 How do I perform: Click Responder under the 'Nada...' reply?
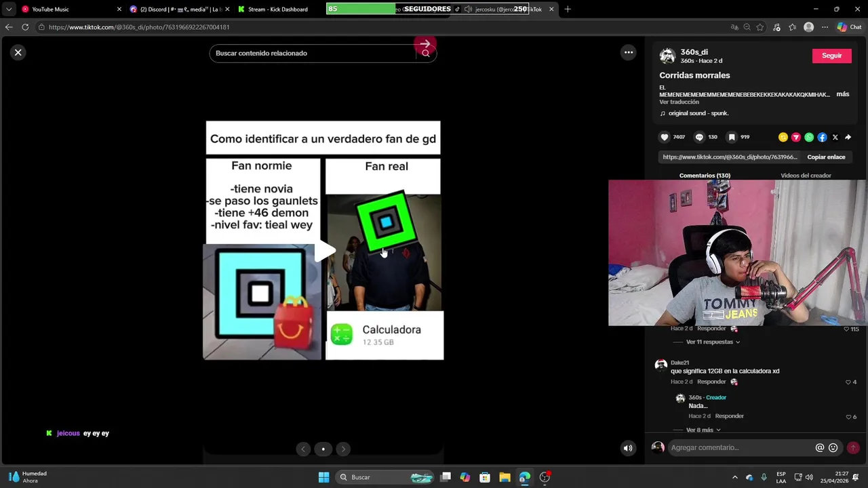(730, 415)
